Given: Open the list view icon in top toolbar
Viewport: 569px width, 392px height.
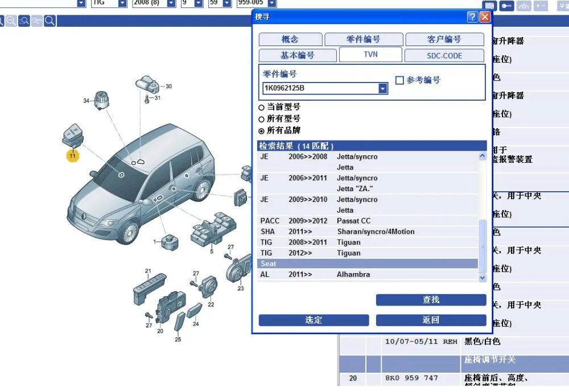Looking at the screenshot, I should [x=489, y=6].
